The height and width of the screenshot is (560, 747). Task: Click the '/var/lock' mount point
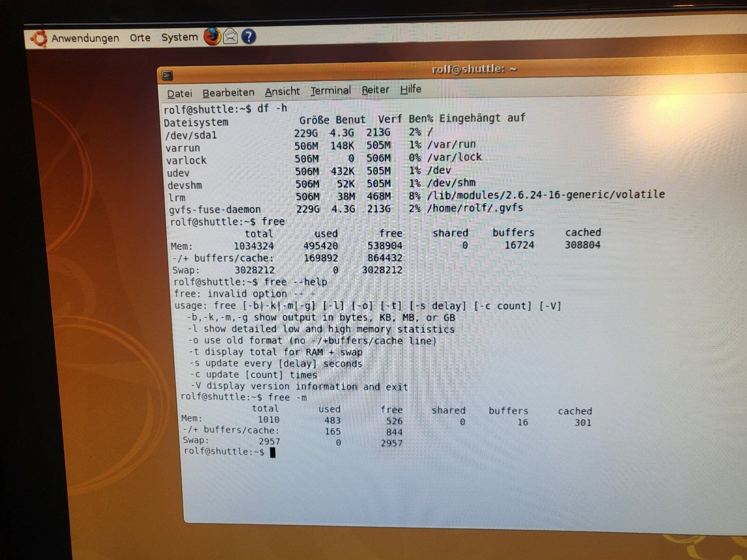(x=454, y=157)
